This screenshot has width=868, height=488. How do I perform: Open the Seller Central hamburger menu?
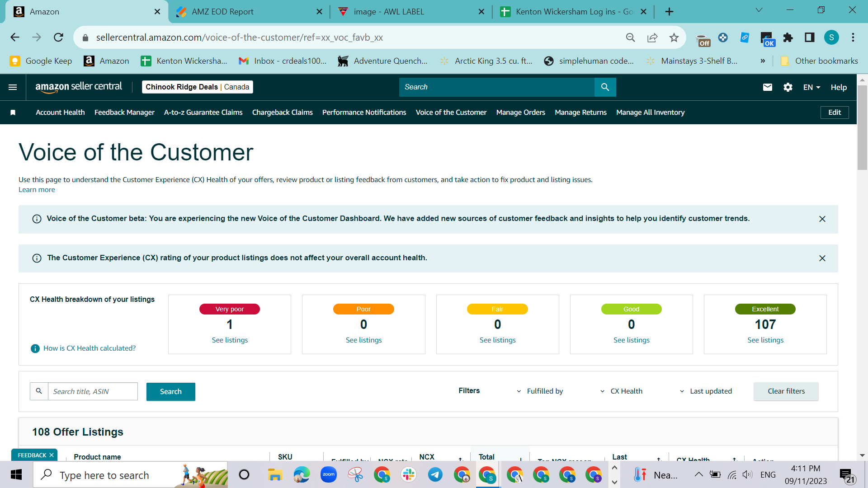pos(13,87)
